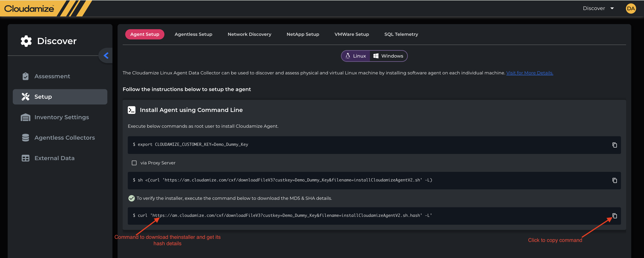The height and width of the screenshot is (258, 644).
Task: Click the Cloudamize logo
Action: tap(29, 9)
